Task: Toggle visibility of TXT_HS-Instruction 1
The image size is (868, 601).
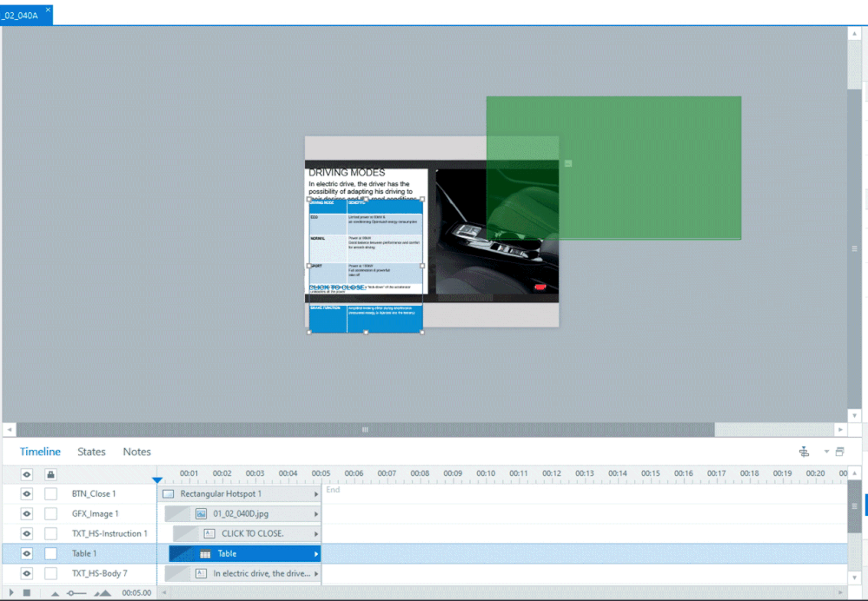Action: (27, 533)
